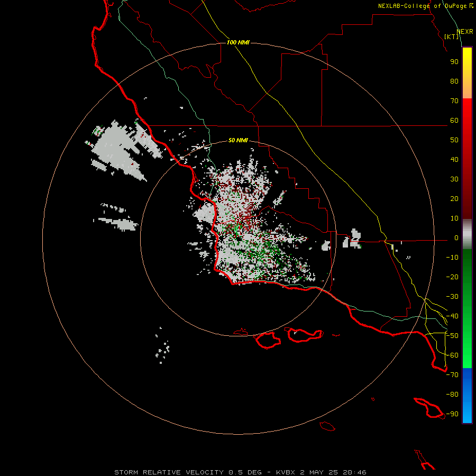Click the "NEXR" label above the color bar
This screenshot has height=476, width=476.
pyautogui.click(x=465, y=32)
